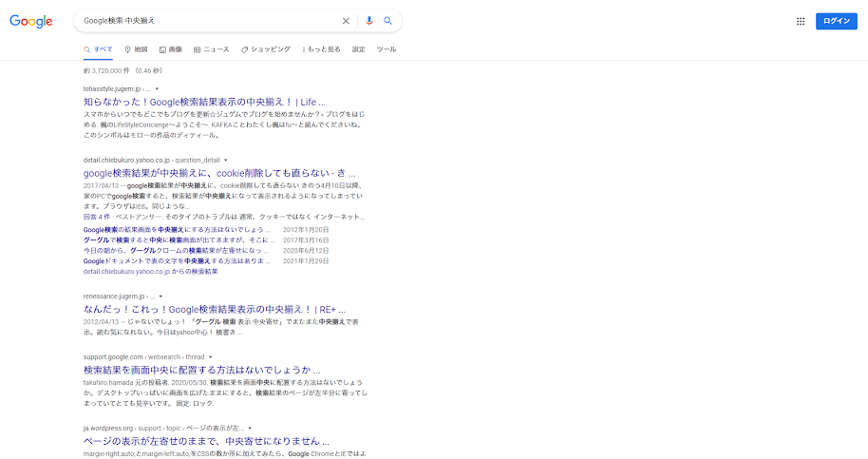
Task: Open result 知らなかった！Google検索結果表示の中央揃え
Action: [x=204, y=102]
